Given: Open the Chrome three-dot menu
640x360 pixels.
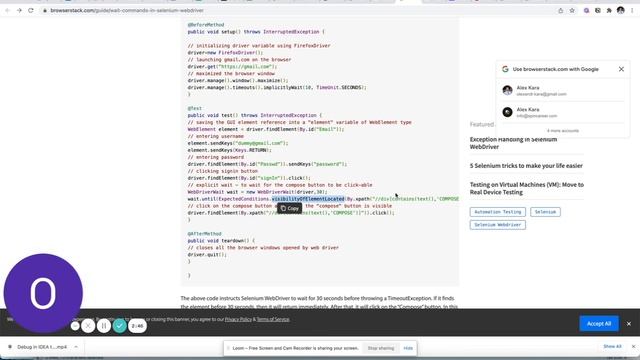Looking at the screenshot, I should 632,11.
